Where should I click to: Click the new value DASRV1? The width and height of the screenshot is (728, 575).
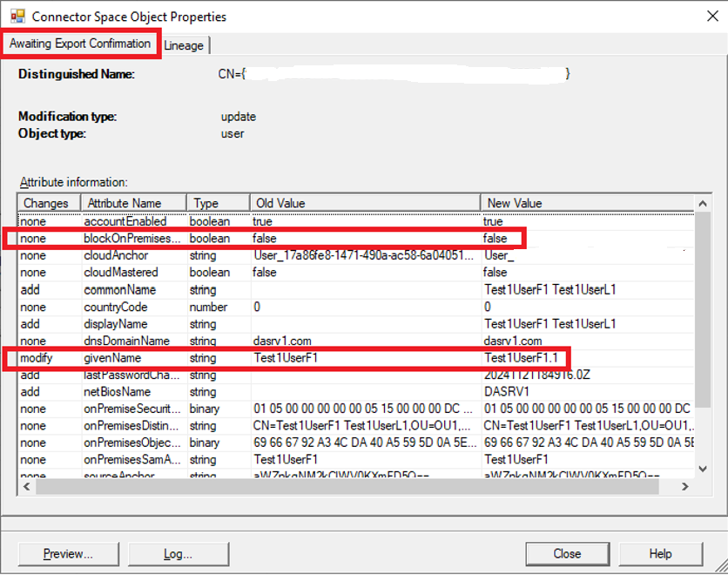pyautogui.click(x=507, y=392)
